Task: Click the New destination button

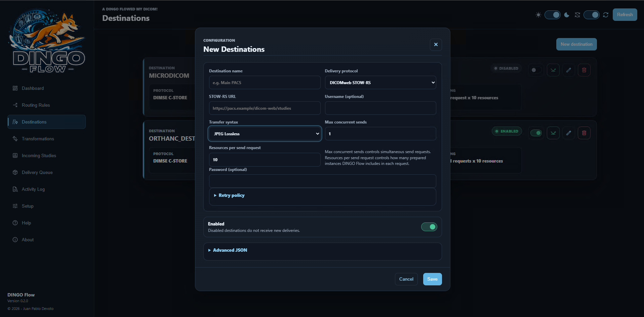Action: [x=576, y=44]
